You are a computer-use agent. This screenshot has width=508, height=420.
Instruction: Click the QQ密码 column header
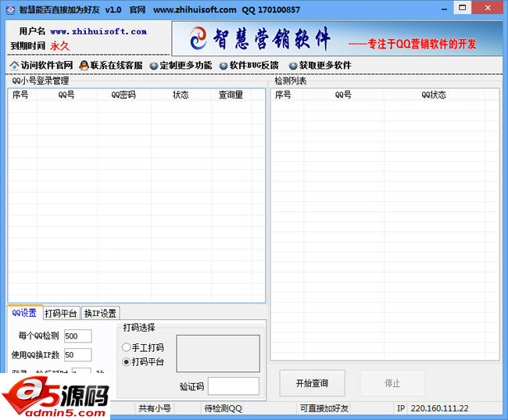point(123,95)
